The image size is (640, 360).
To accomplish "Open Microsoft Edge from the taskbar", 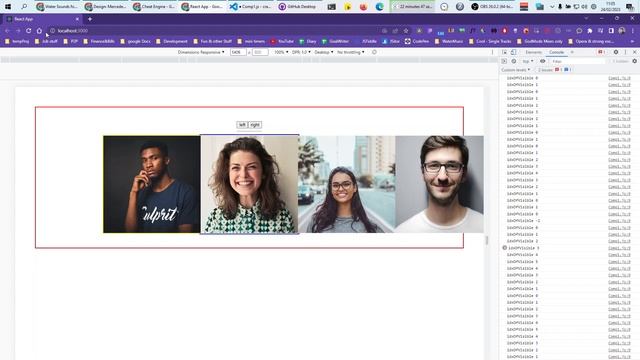I will (x=380, y=7).
